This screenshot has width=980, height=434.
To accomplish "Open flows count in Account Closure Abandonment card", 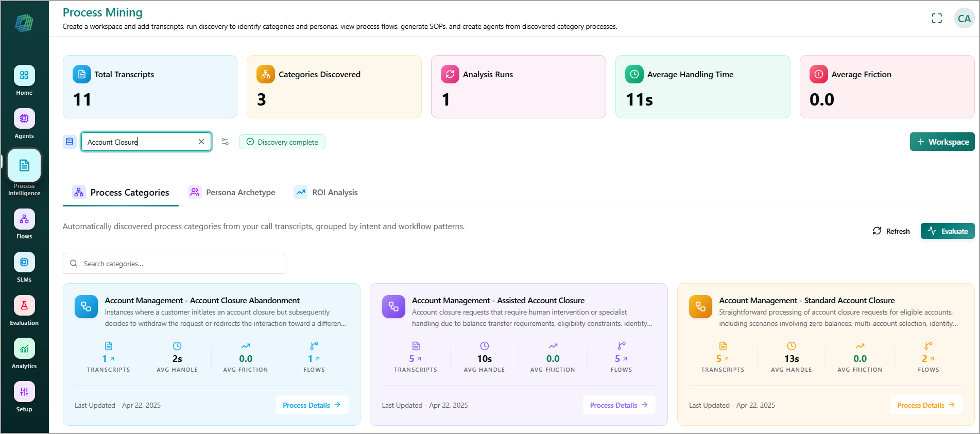I will click(314, 359).
